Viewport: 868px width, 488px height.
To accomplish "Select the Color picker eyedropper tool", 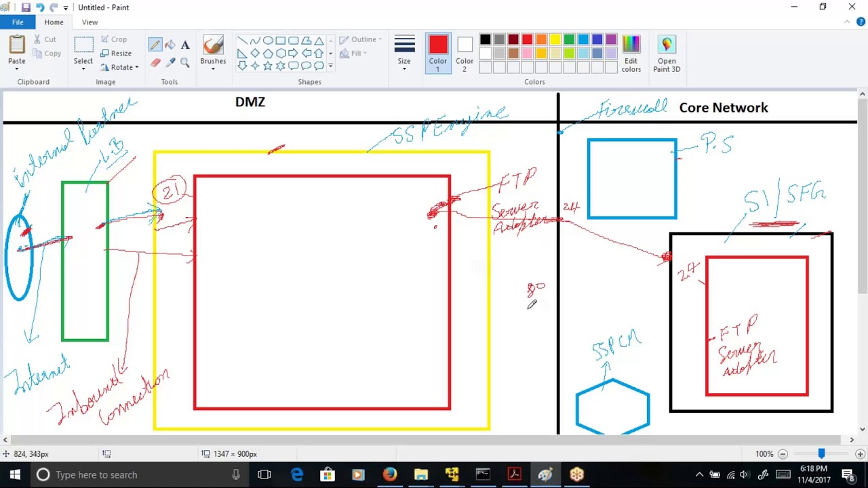I will click(x=170, y=62).
